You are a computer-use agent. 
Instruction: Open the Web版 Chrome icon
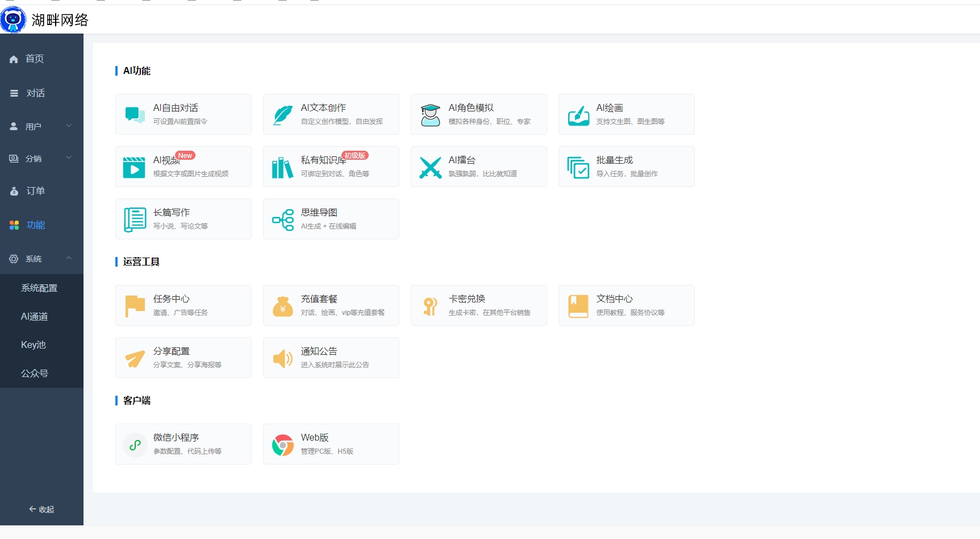point(283,445)
